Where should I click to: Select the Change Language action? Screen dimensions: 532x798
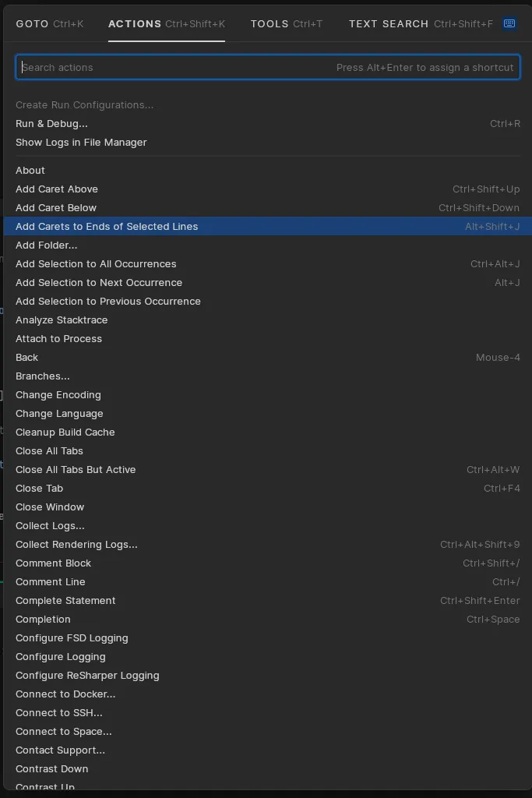(59, 414)
